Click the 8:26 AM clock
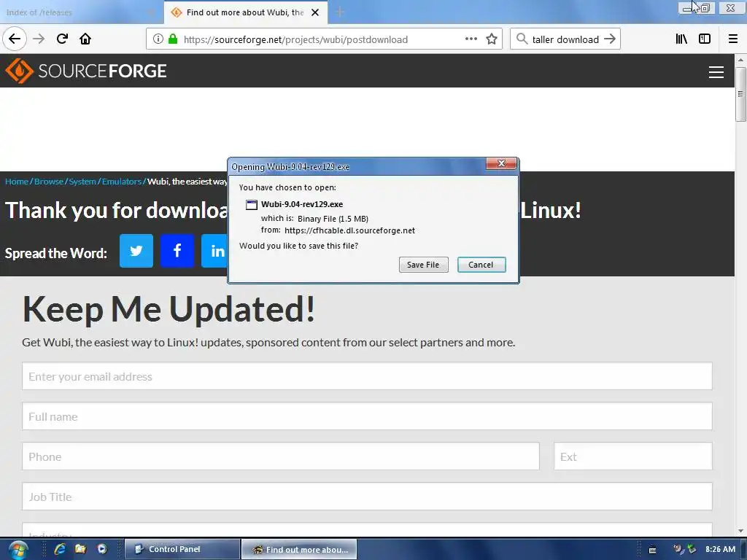Image resolution: width=747 pixels, height=560 pixels. tap(720, 549)
